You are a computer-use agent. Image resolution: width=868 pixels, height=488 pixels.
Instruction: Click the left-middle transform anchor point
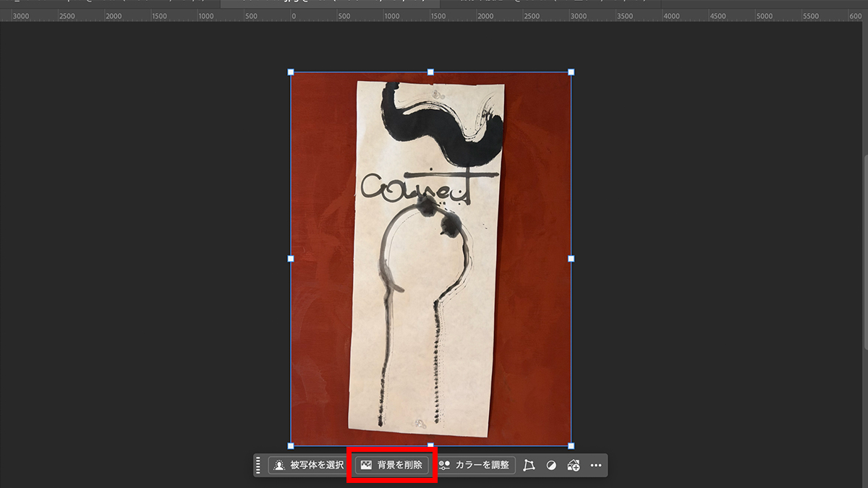coord(291,258)
